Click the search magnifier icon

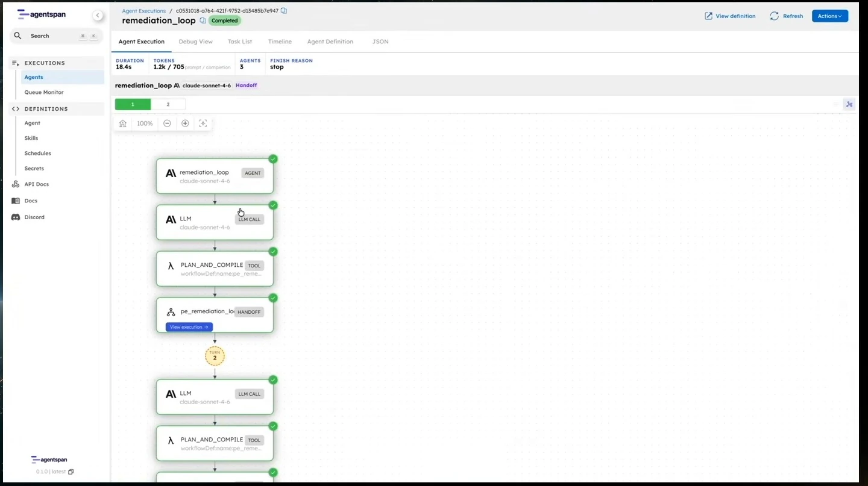coord(18,36)
